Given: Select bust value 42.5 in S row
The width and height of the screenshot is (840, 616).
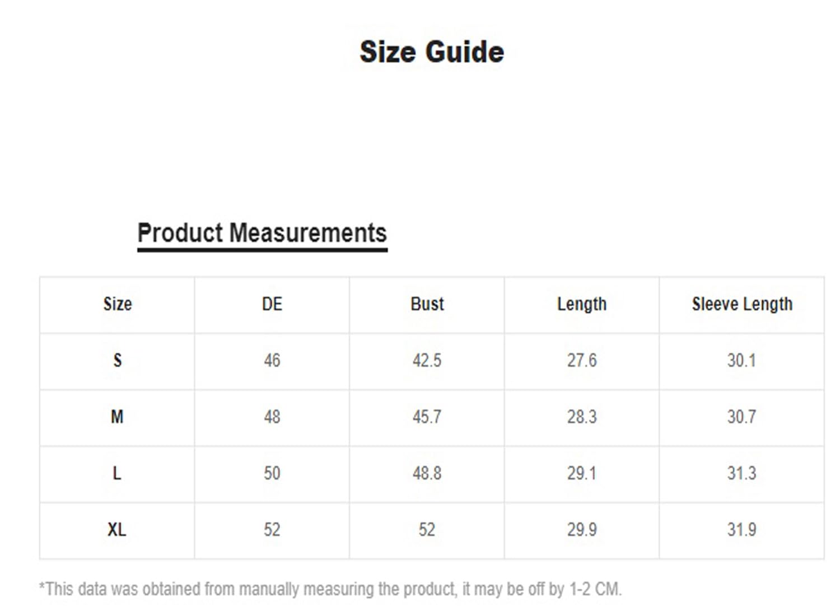Looking at the screenshot, I should point(427,360).
